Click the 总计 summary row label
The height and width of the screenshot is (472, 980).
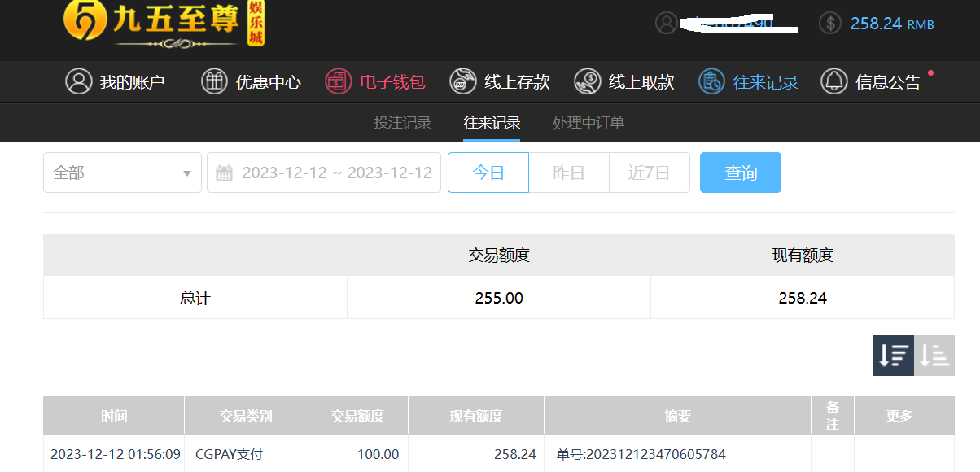pos(195,298)
